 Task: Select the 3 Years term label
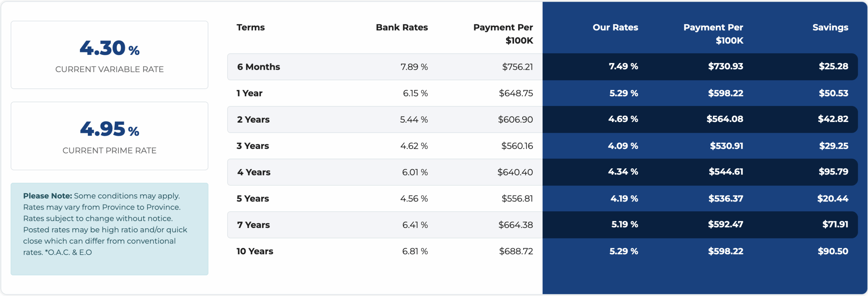click(x=253, y=146)
